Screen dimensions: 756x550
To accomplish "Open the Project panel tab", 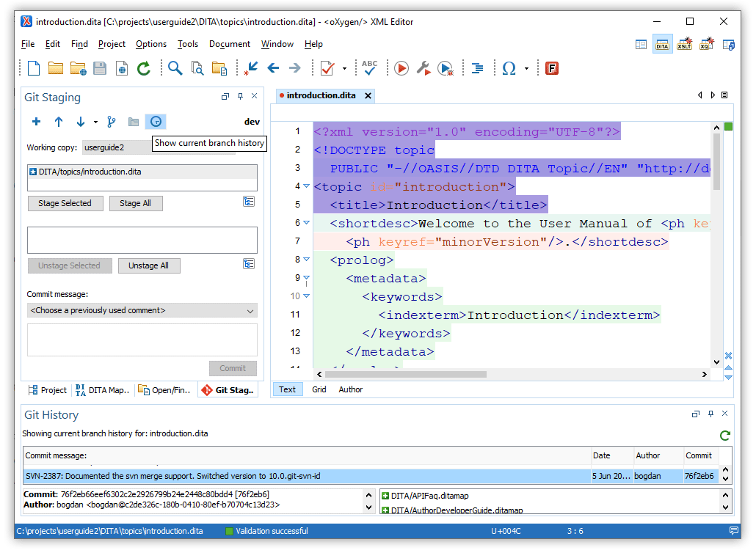I will click(48, 390).
